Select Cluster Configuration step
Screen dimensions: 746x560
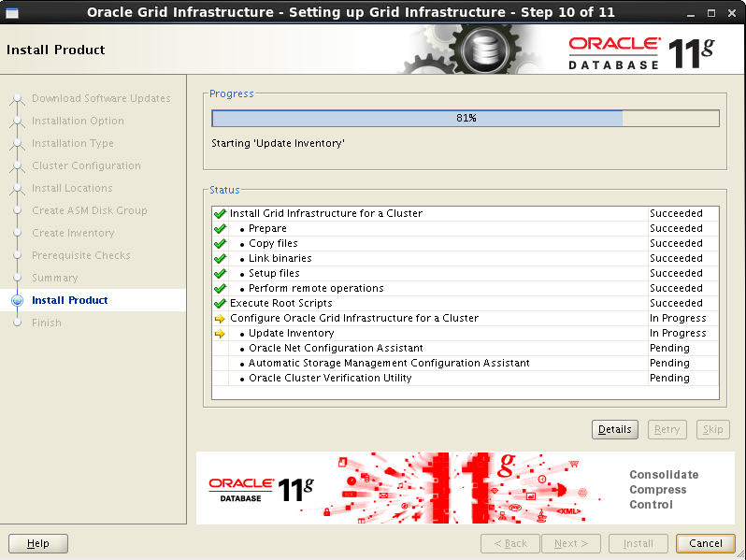[86, 165]
